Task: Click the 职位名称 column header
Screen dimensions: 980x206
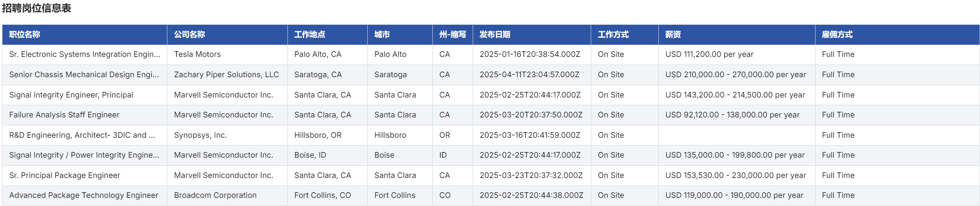Action: [24, 35]
